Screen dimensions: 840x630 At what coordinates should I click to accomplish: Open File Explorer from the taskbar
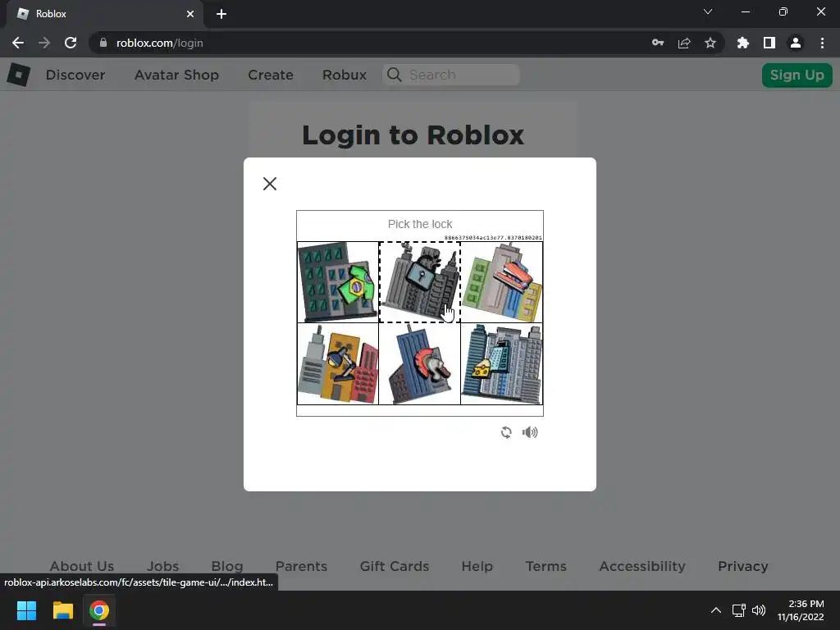tap(62, 610)
